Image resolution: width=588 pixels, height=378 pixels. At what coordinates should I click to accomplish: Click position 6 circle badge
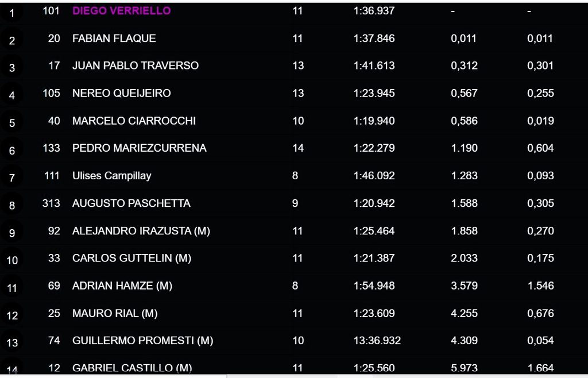12,151
